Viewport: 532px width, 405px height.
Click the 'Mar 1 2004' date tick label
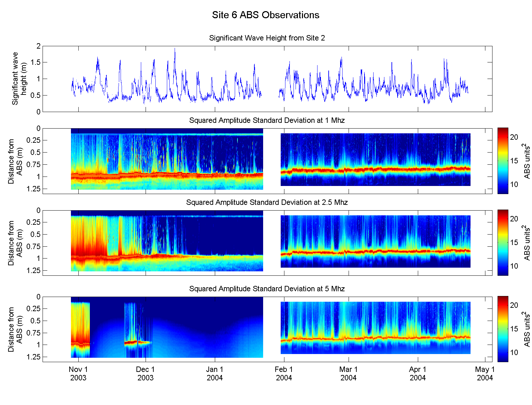pyautogui.click(x=348, y=374)
